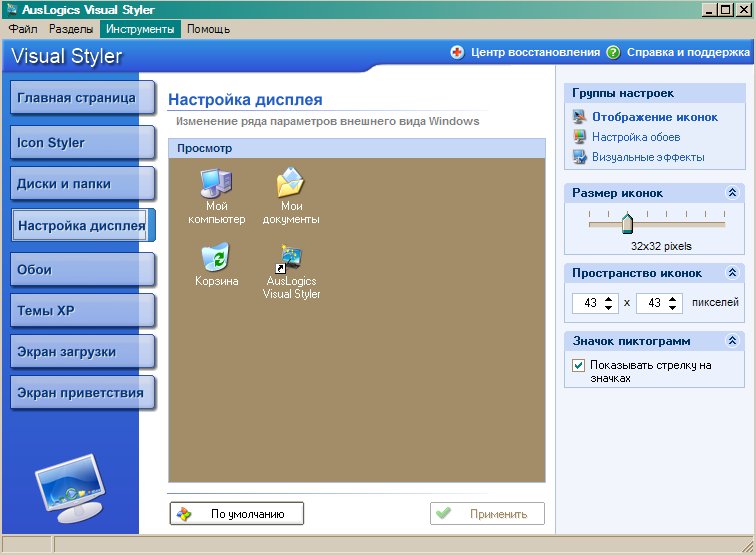Image resolution: width=756 pixels, height=555 pixels.
Task: Click the Настройка обоев monitor icon
Action: [x=579, y=137]
